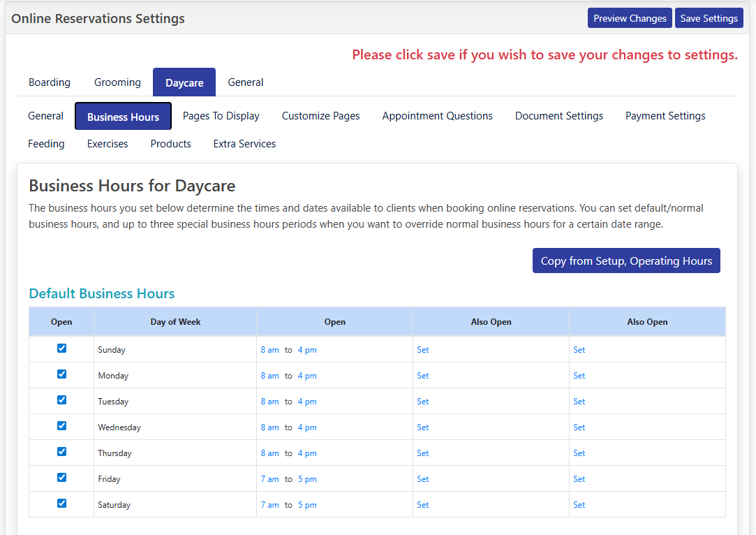Set Friday's first Also Open hours

pos(423,479)
